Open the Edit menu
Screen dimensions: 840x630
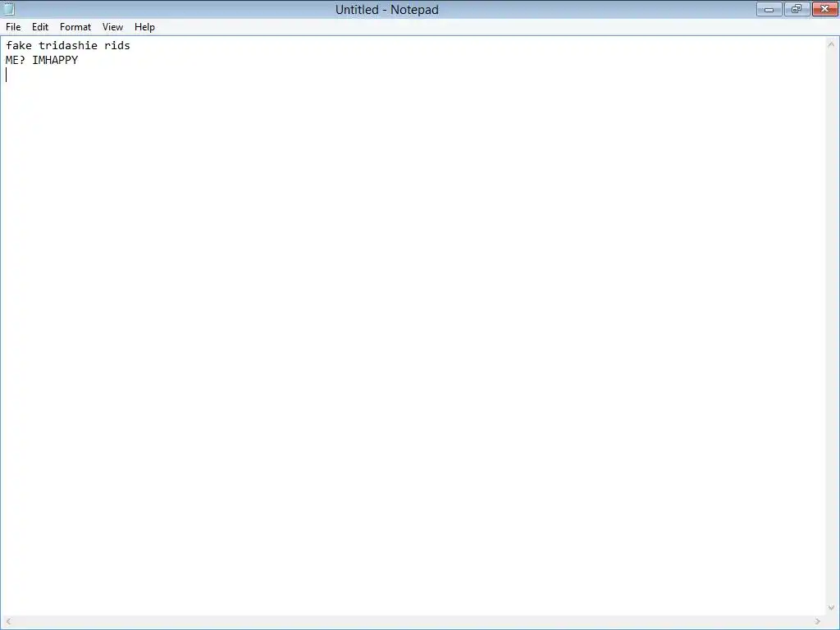[x=40, y=27]
